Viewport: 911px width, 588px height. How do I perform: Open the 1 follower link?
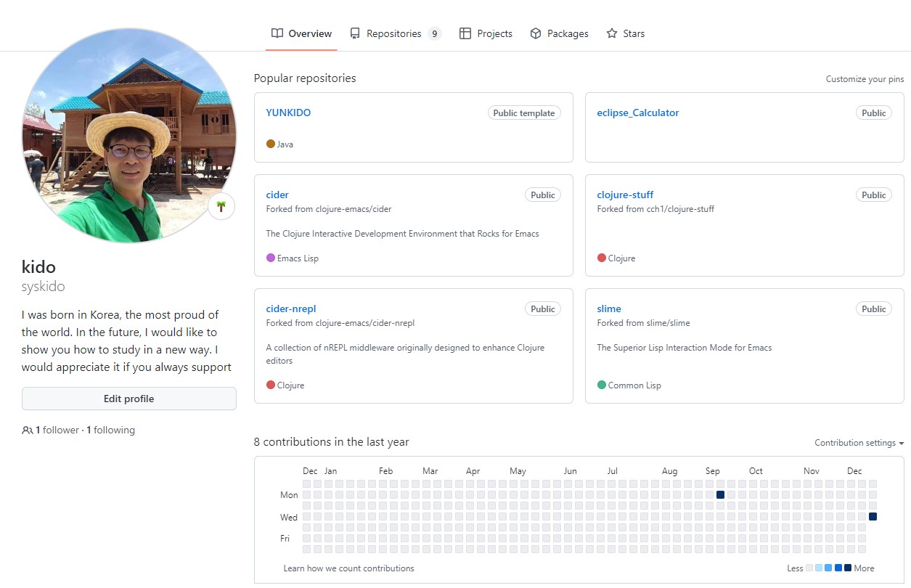tap(57, 430)
